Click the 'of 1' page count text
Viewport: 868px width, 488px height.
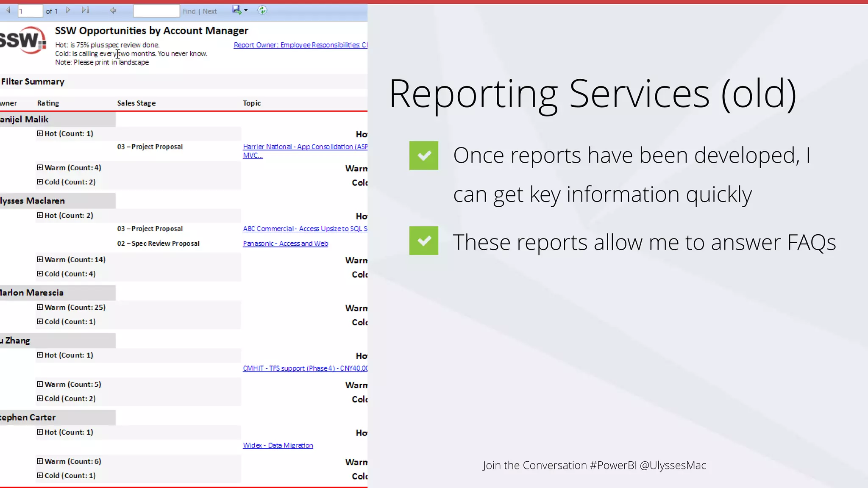[x=52, y=11]
